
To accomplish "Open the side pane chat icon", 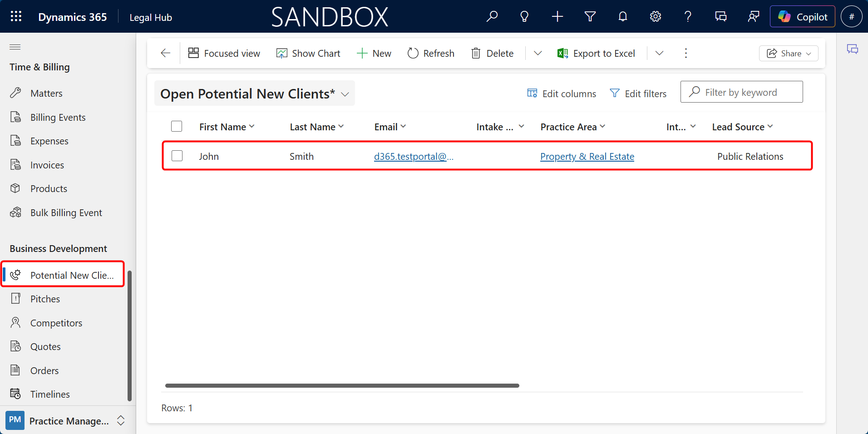I will pos(853,49).
